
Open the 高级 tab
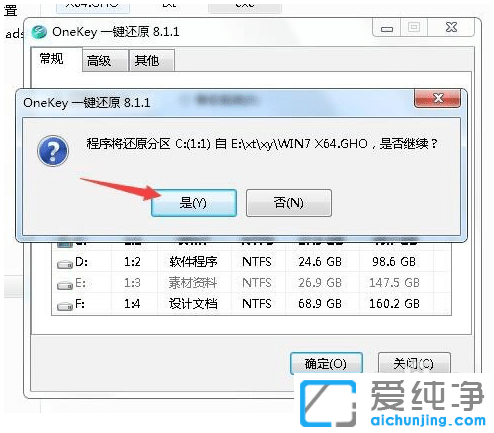(105, 61)
